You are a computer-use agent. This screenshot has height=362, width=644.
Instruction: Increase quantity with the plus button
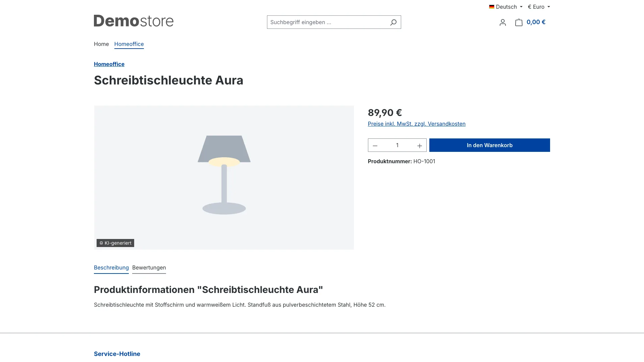[x=419, y=145]
